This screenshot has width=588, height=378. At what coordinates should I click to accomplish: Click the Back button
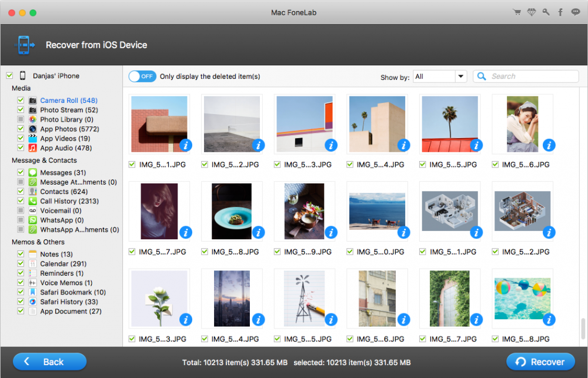pos(50,362)
